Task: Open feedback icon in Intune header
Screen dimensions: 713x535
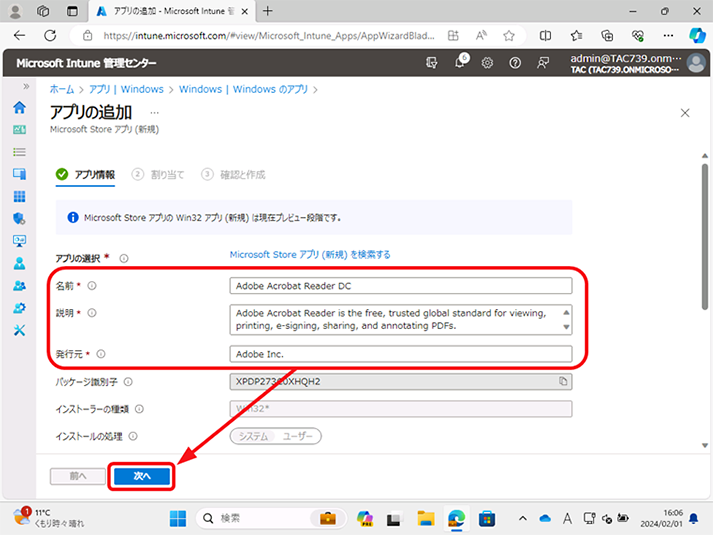Action: point(542,63)
